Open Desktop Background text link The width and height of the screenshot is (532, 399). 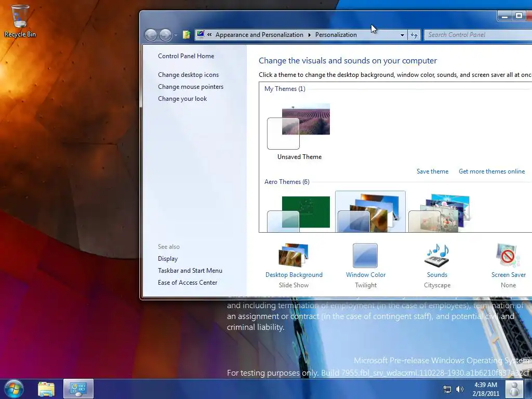tap(294, 275)
